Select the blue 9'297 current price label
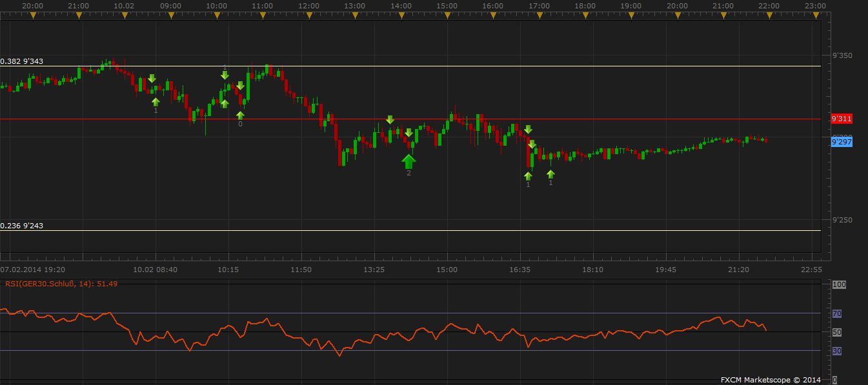 click(x=841, y=142)
